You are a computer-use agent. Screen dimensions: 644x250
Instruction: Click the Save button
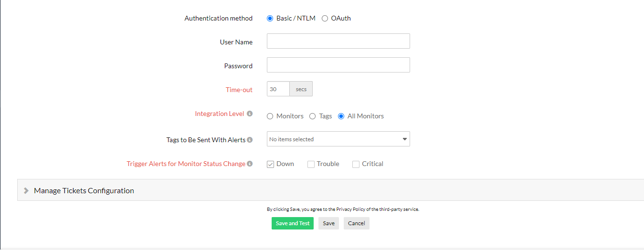pyautogui.click(x=328, y=223)
